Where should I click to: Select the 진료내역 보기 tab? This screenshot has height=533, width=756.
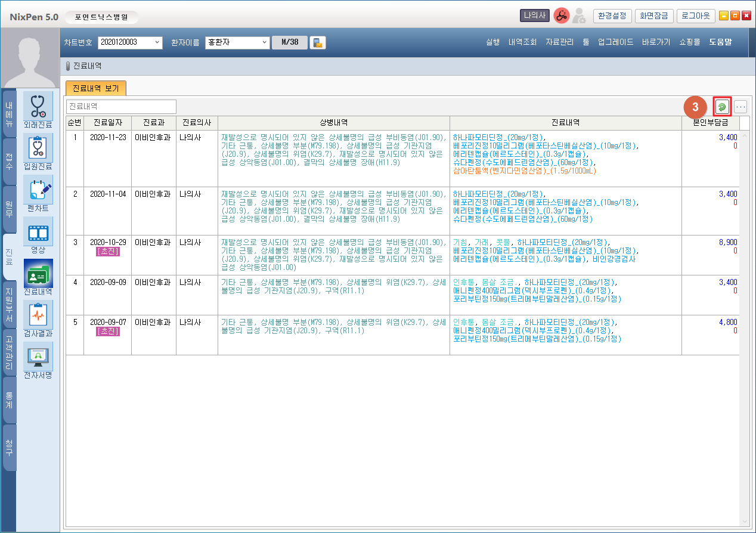[x=95, y=88]
